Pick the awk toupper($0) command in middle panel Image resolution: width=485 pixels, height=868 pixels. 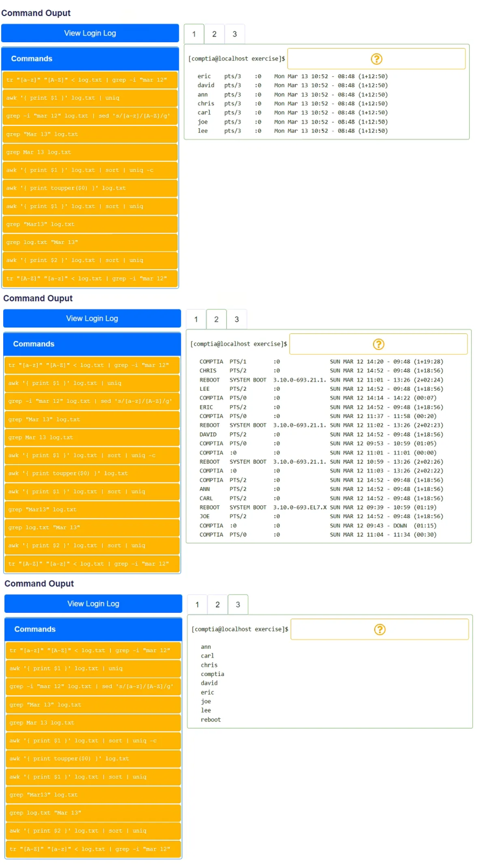[x=92, y=474]
